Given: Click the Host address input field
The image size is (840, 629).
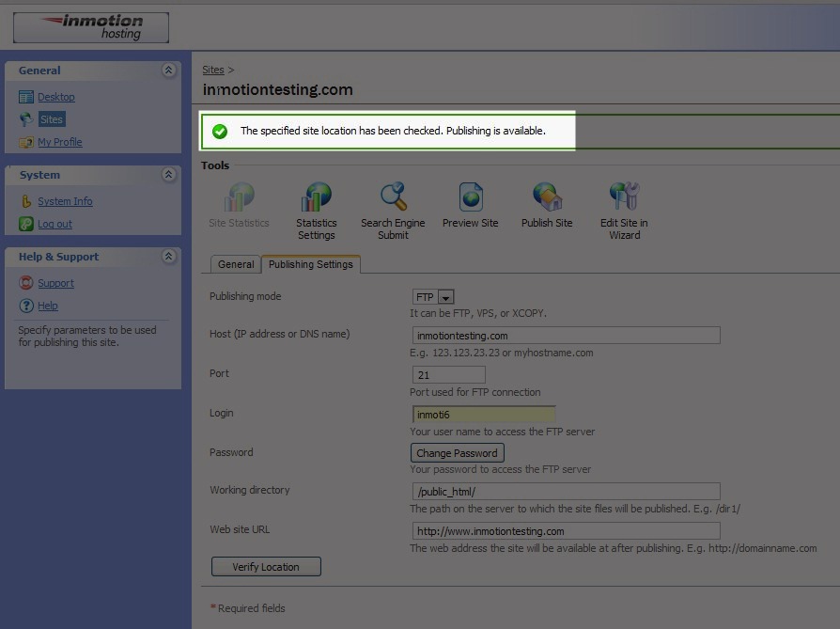Looking at the screenshot, I should point(566,336).
